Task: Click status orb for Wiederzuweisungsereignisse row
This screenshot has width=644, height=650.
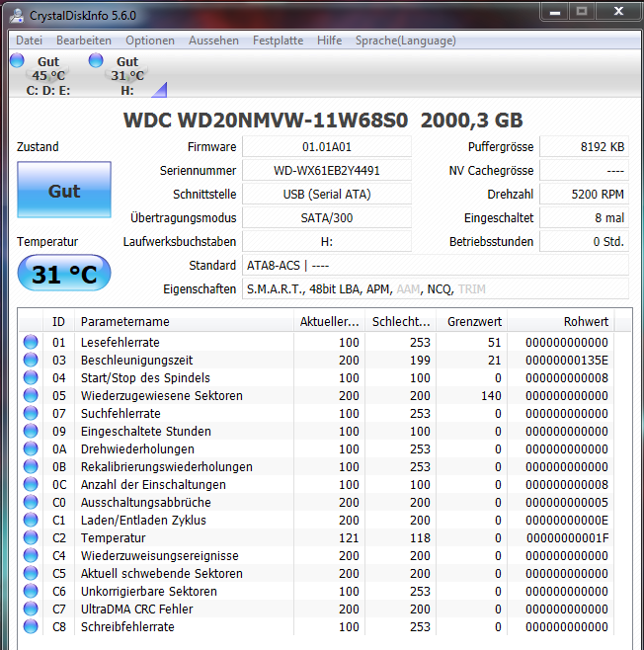Action: (x=31, y=555)
